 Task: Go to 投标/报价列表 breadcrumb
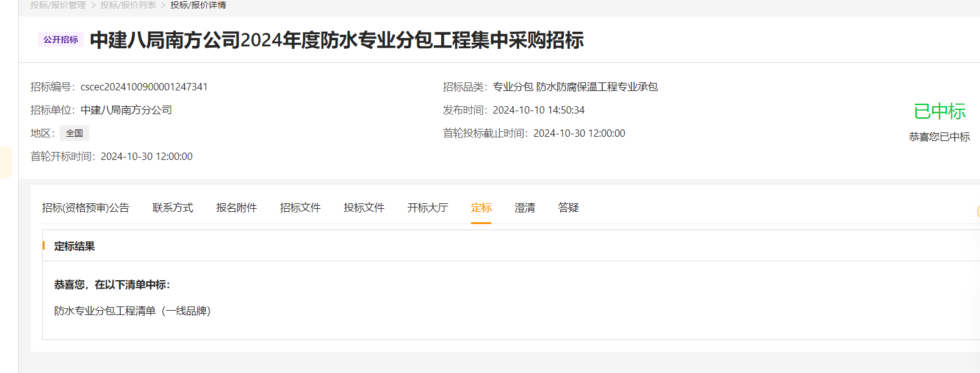128,5
